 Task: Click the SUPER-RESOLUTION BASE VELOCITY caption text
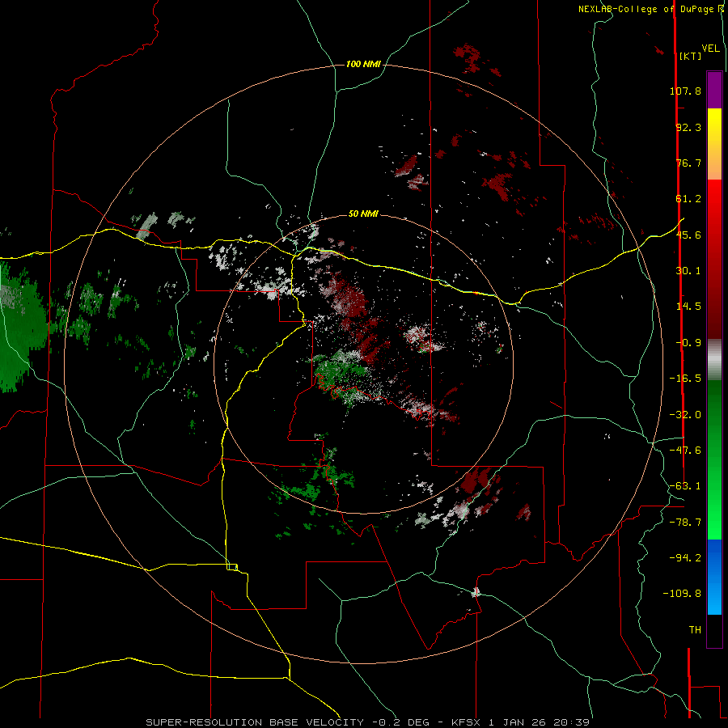(x=368, y=722)
